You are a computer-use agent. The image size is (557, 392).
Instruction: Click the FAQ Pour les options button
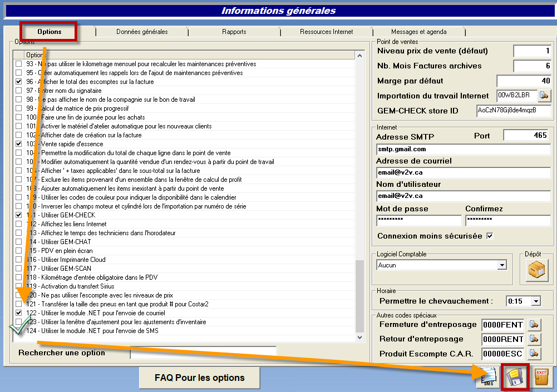tap(199, 378)
